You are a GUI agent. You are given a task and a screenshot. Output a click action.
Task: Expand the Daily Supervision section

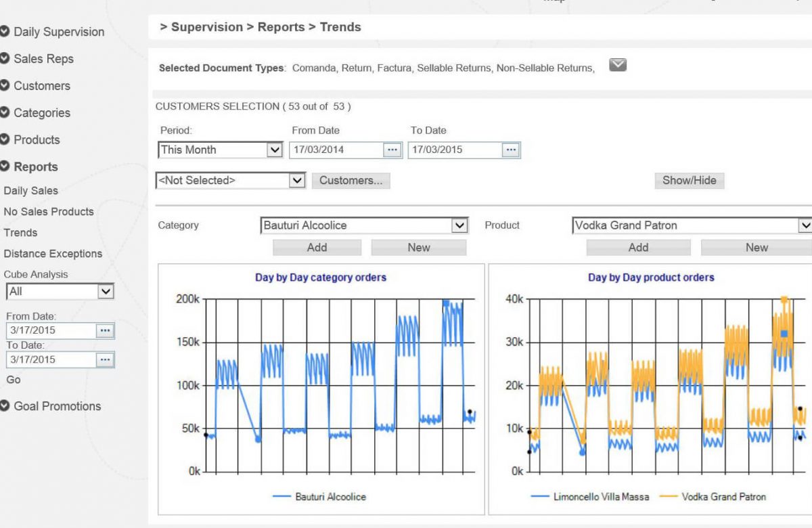coord(5,32)
